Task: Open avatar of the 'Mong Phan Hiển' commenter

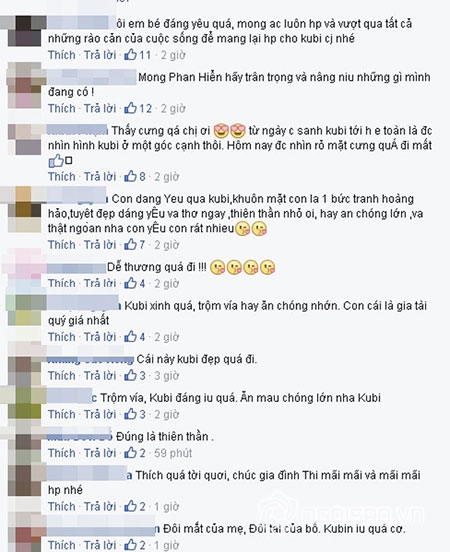Action: (25, 86)
